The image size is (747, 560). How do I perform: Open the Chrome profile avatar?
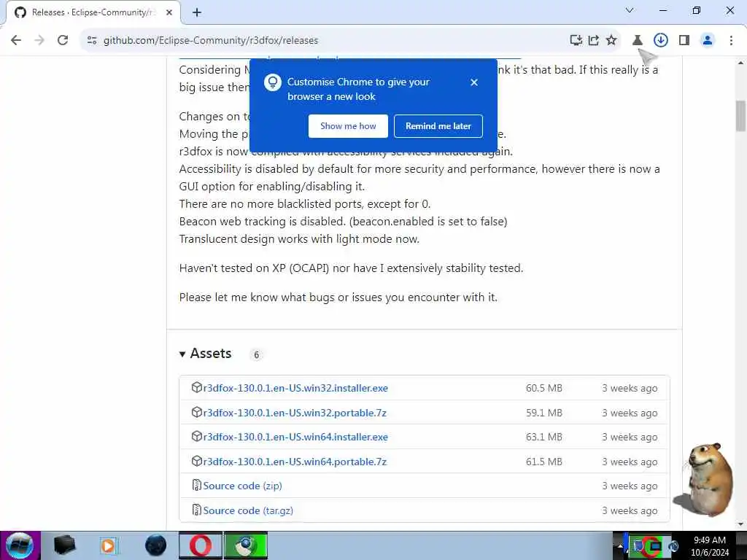tap(708, 41)
